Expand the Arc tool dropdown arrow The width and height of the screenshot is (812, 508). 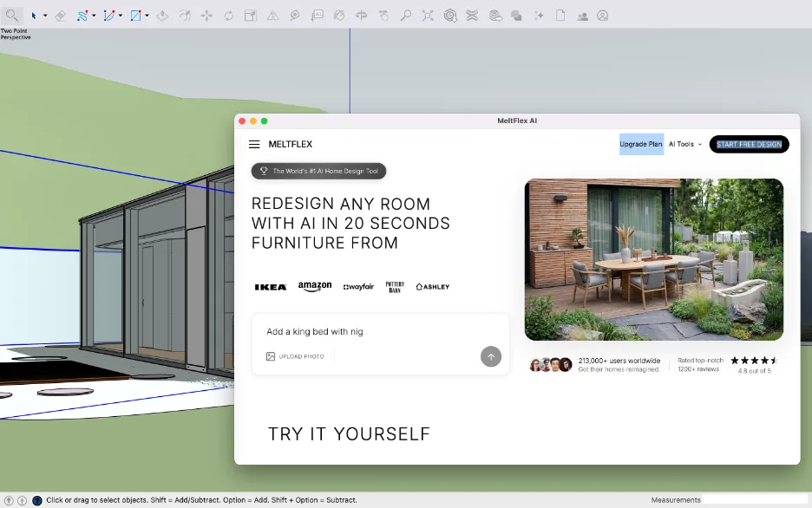point(121,16)
